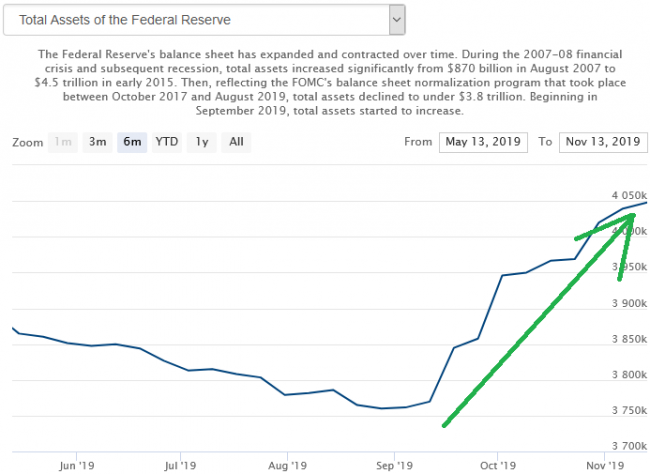The height and width of the screenshot is (474, 650).
Task: Set zoom to 3m
Action: click(x=97, y=142)
